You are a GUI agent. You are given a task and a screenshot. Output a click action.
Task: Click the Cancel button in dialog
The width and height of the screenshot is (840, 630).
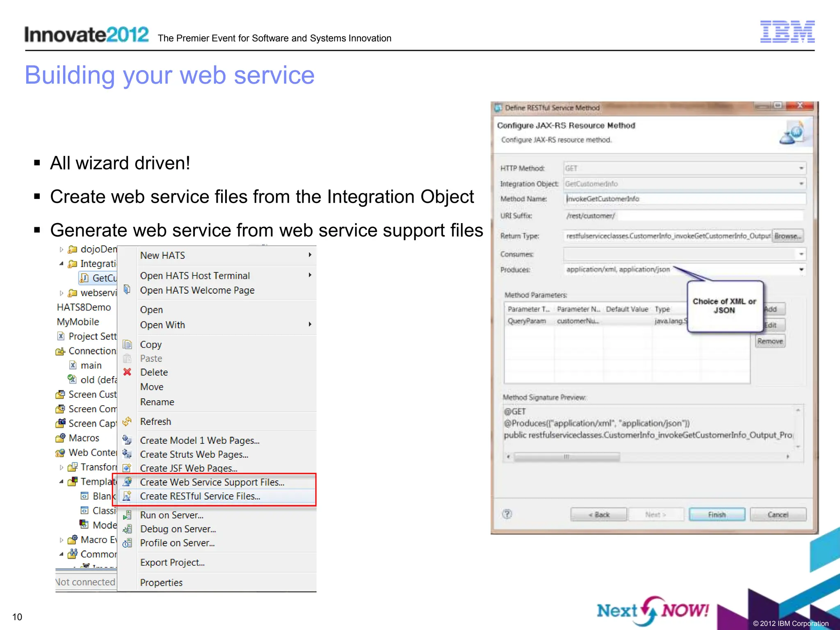click(x=778, y=514)
